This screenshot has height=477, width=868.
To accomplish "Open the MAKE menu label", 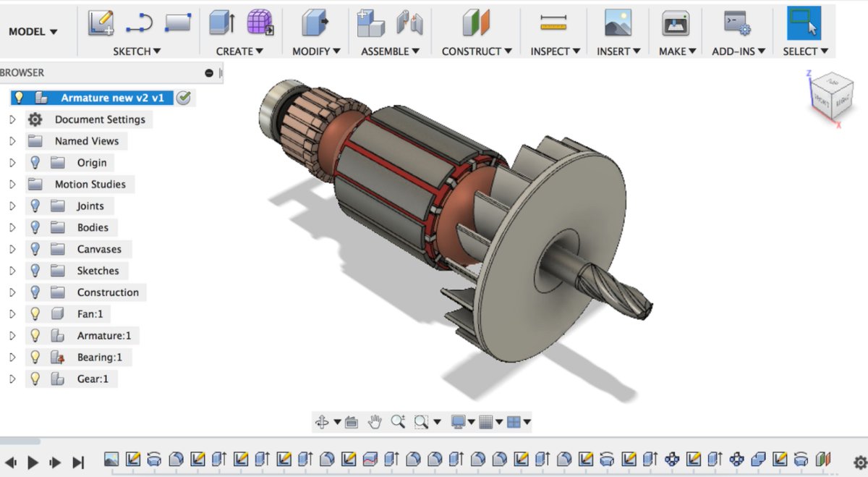I will pos(678,51).
